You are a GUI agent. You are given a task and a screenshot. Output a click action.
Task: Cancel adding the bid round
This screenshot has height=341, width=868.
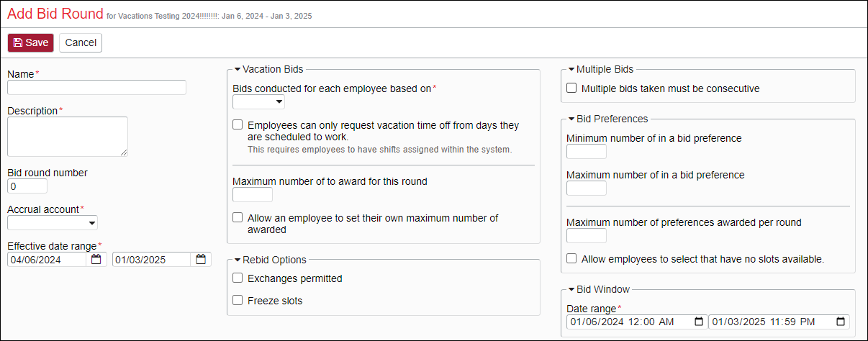tap(81, 42)
